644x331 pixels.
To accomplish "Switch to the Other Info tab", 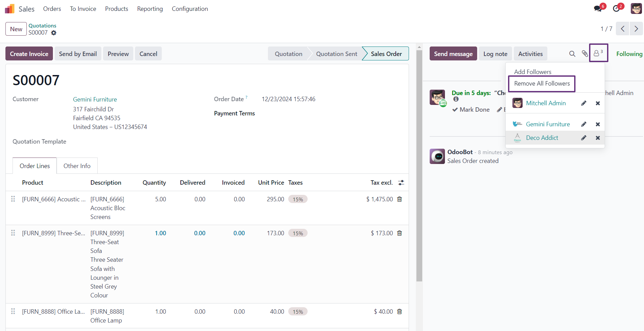I will [77, 166].
